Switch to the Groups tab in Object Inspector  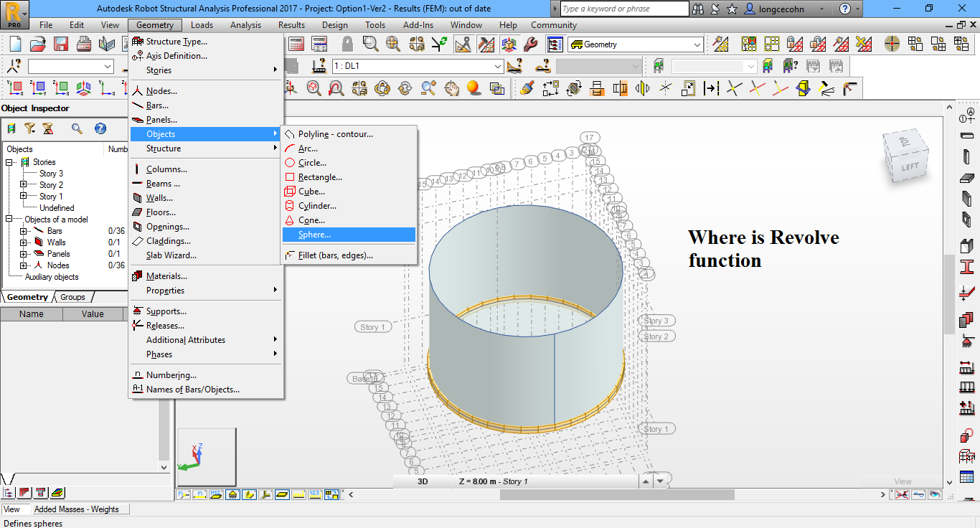click(x=72, y=297)
